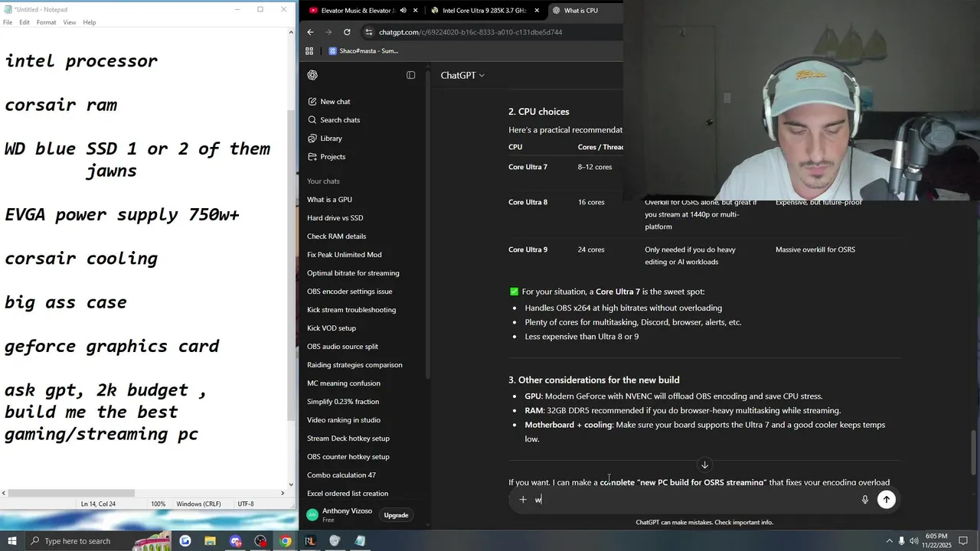Screen dimensions: 980x551
Task: Click the microphone dictation icon
Action: (864, 500)
